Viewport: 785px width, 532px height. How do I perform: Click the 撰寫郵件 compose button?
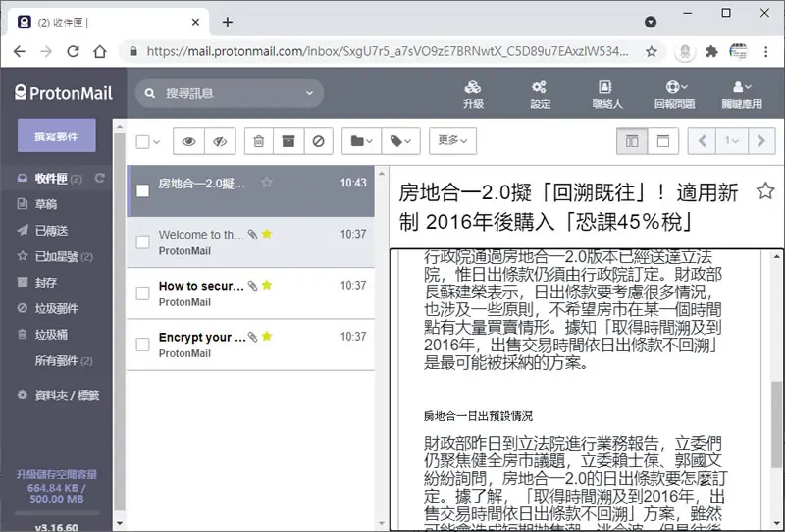(x=57, y=135)
